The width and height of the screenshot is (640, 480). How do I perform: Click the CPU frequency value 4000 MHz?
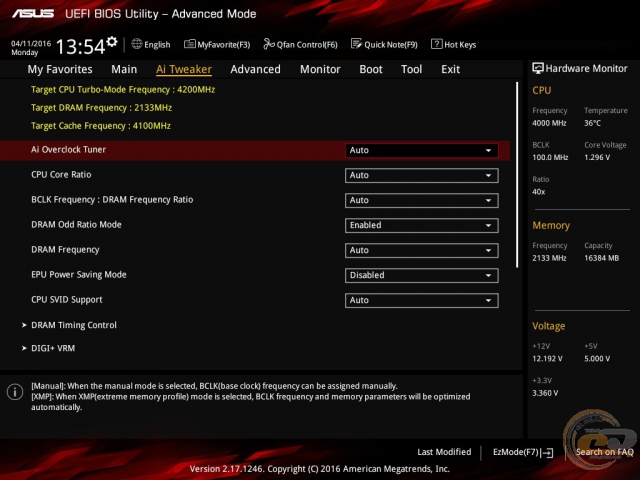point(549,123)
